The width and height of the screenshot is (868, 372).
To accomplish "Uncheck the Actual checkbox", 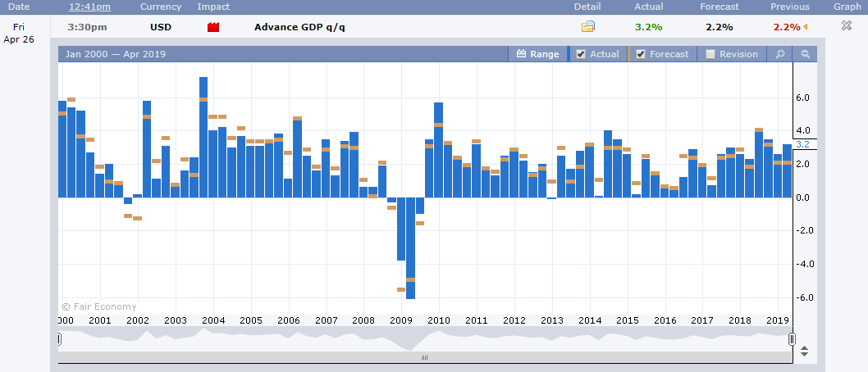I will point(581,54).
